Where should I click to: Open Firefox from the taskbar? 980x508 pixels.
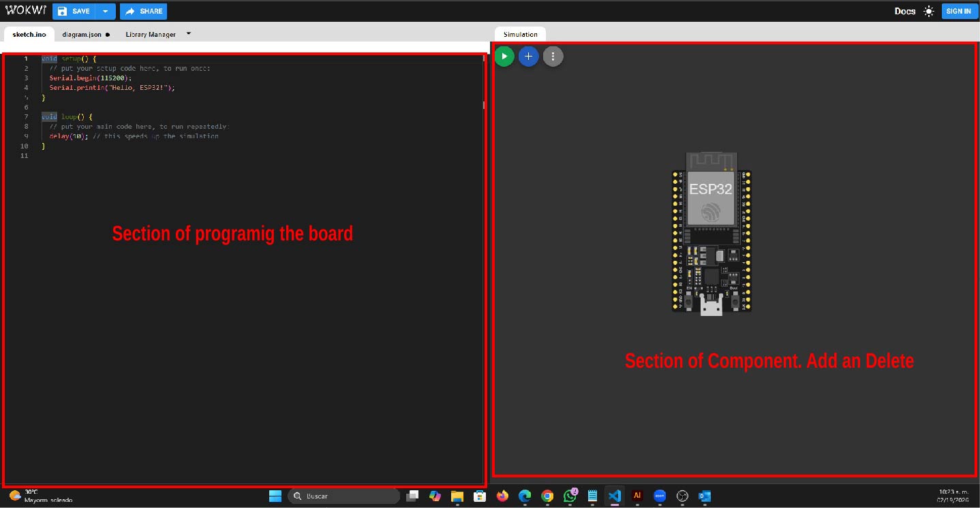tap(503, 496)
